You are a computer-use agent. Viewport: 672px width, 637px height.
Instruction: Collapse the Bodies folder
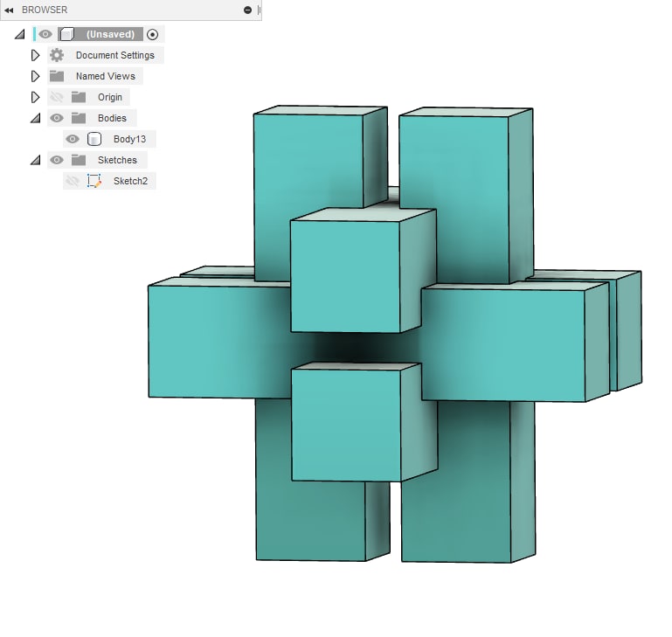click(35, 118)
